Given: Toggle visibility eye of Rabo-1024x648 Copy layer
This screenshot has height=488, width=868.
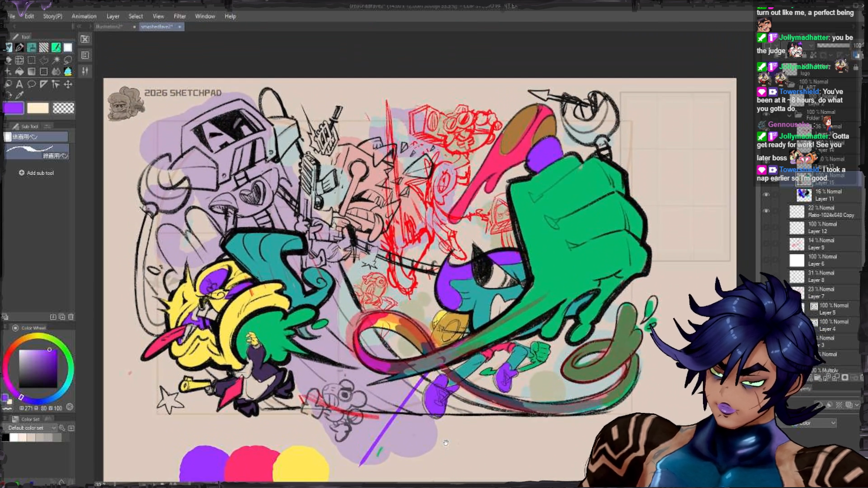Looking at the screenshot, I should tap(766, 211).
